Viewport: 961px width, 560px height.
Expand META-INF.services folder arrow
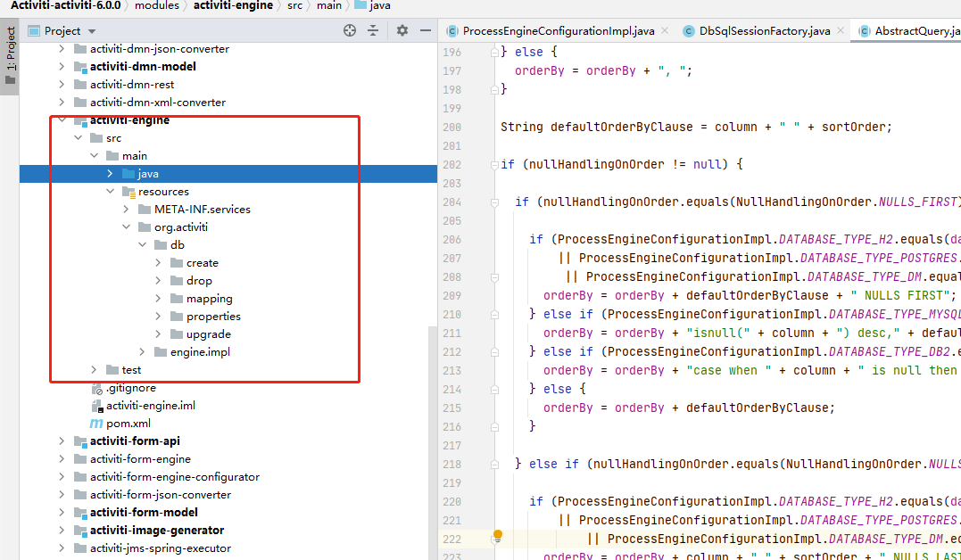coord(126,209)
